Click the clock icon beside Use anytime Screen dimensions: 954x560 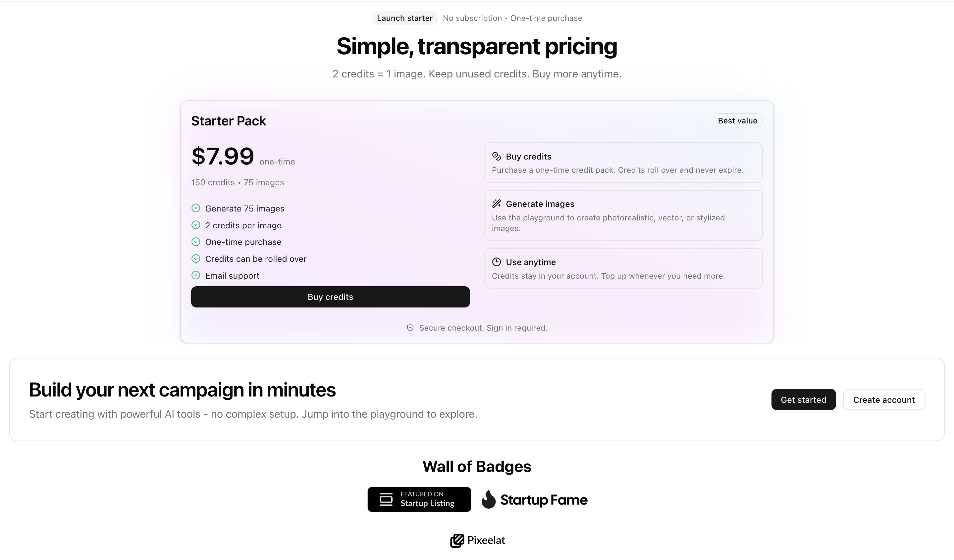coord(496,262)
